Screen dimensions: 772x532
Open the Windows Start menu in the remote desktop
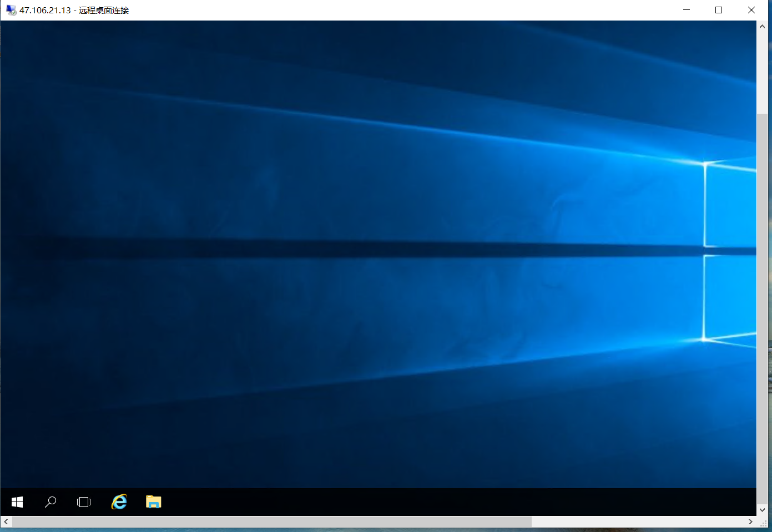click(17, 502)
